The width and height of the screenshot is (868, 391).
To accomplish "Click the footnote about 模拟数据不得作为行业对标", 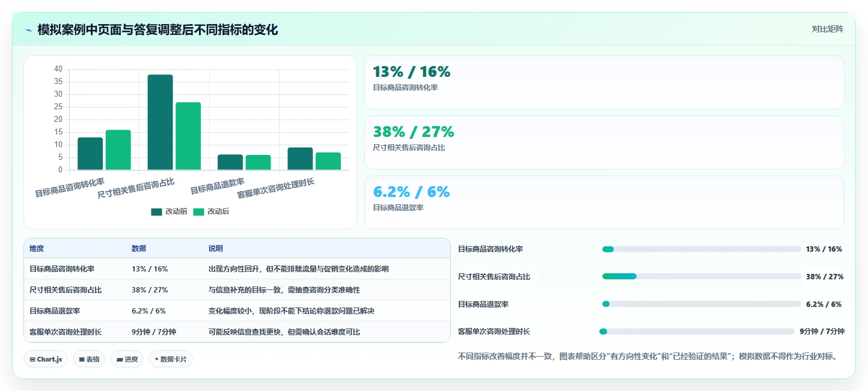I will [647, 357].
